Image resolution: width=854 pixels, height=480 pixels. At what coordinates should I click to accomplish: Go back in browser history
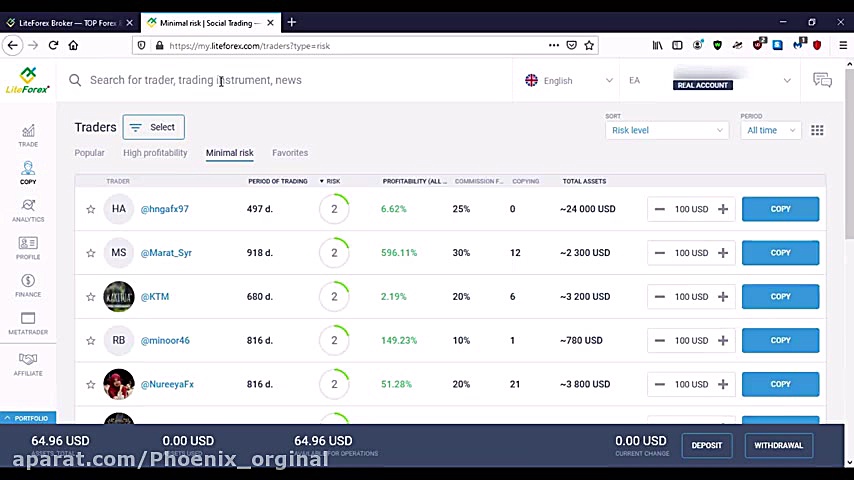click(13, 45)
